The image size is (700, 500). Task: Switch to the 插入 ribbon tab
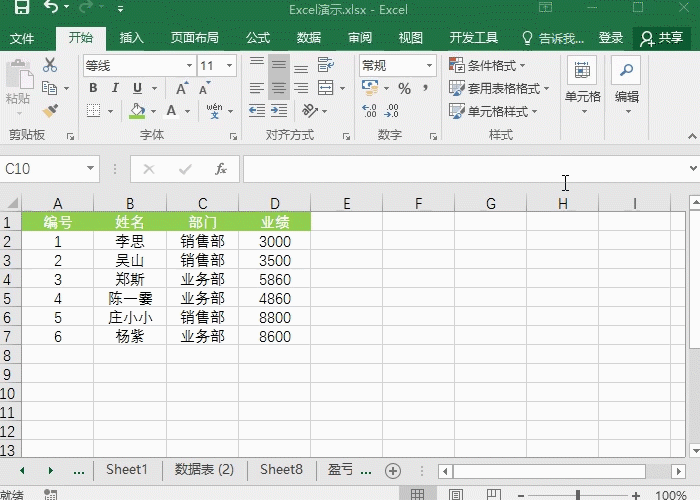131,38
